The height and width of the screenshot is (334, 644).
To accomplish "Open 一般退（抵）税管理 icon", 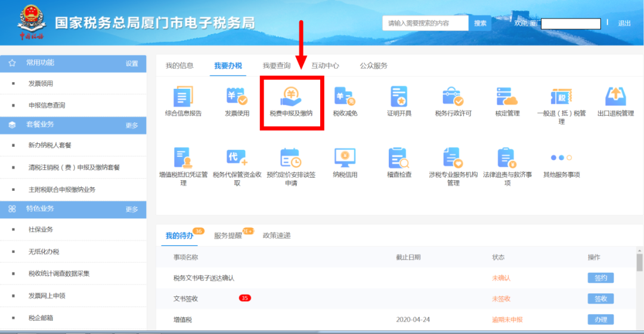I will (561, 97).
